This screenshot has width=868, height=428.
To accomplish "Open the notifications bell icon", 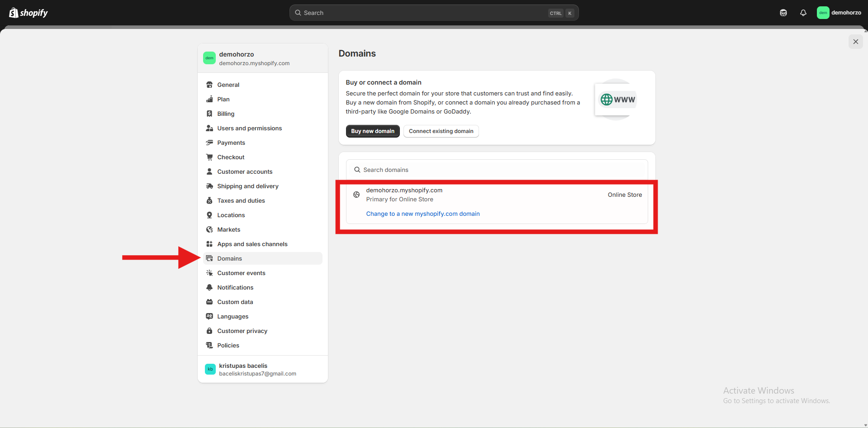I will [803, 13].
